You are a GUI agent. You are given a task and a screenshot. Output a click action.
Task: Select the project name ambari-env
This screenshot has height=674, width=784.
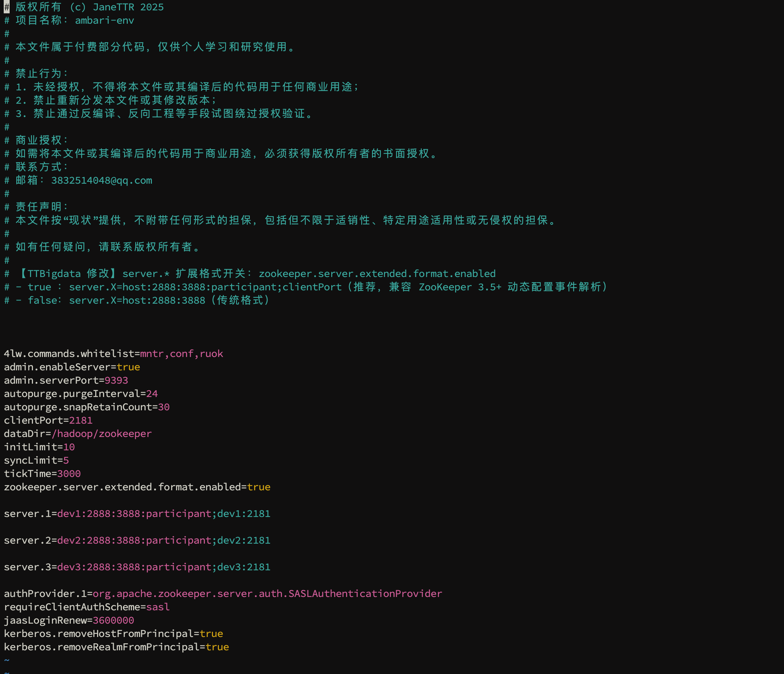click(x=105, y=21)
